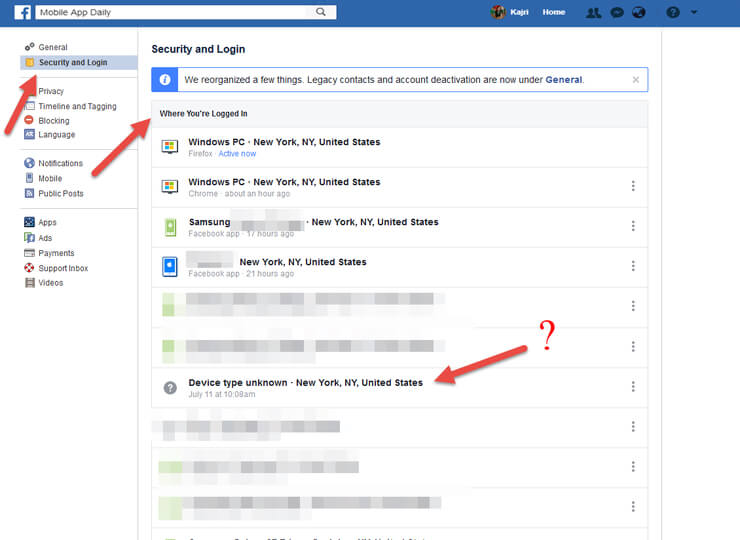Open Blocking settings
The height and width of the screenshot is (540, 740).
54,121
